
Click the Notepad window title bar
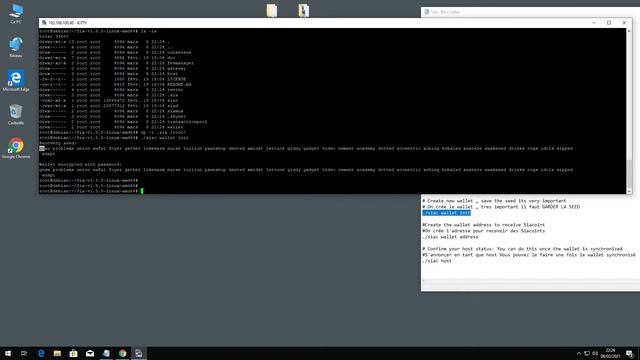tap(531, 12)
